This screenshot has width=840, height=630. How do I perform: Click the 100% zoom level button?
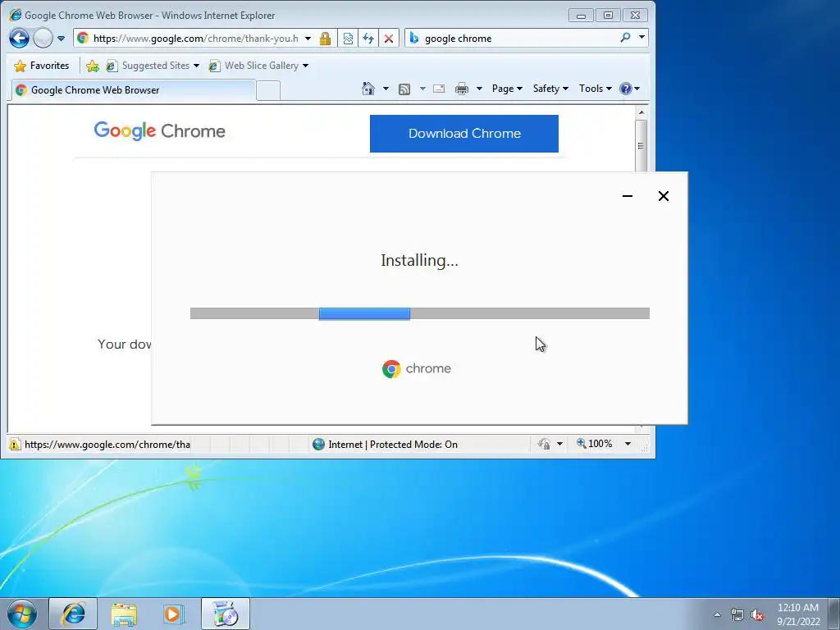pos(595,444)
